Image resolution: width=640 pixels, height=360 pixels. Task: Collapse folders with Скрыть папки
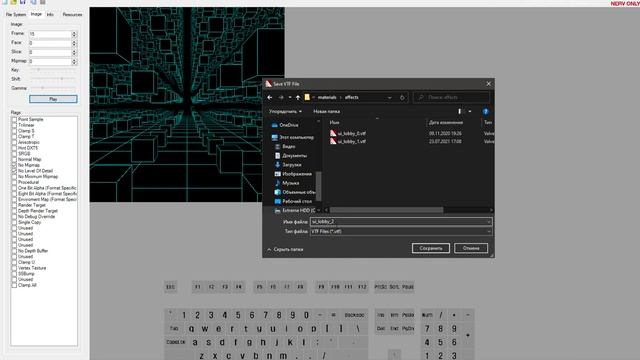[x=285, y=249]
